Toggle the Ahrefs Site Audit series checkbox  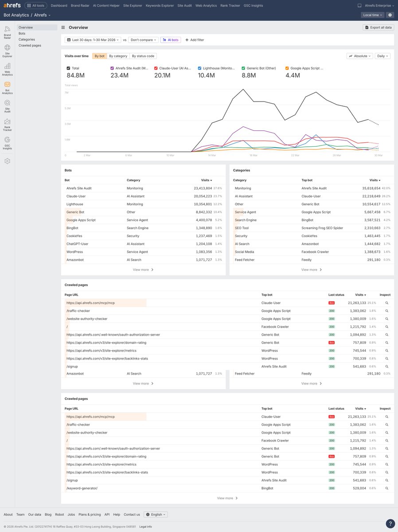pos(112,68)
